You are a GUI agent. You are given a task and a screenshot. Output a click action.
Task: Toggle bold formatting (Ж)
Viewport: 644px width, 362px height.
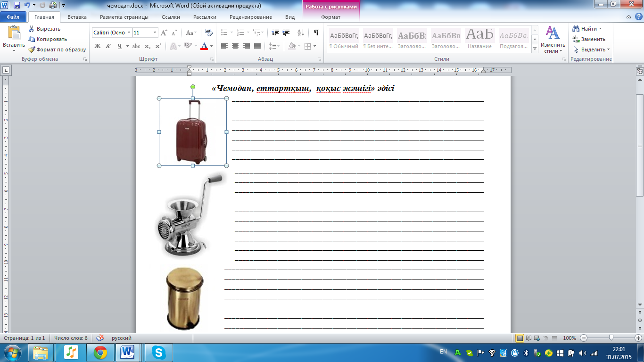[98, 46]
